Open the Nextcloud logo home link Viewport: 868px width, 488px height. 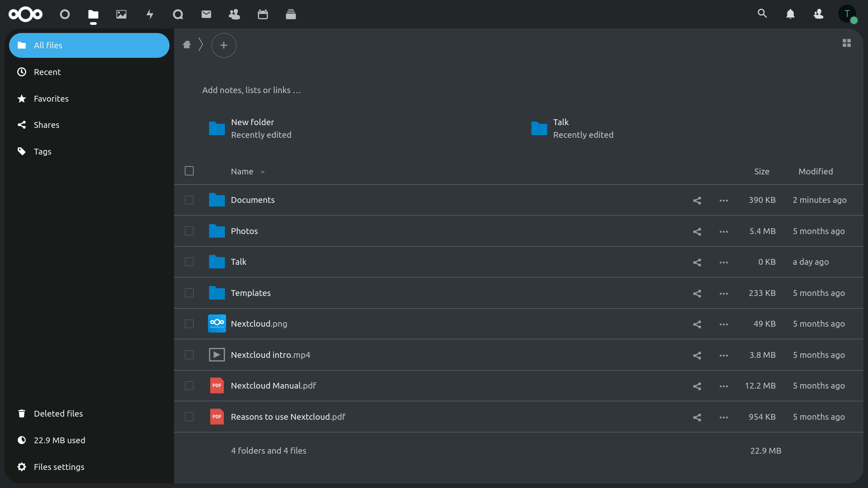tap(25, 14)
